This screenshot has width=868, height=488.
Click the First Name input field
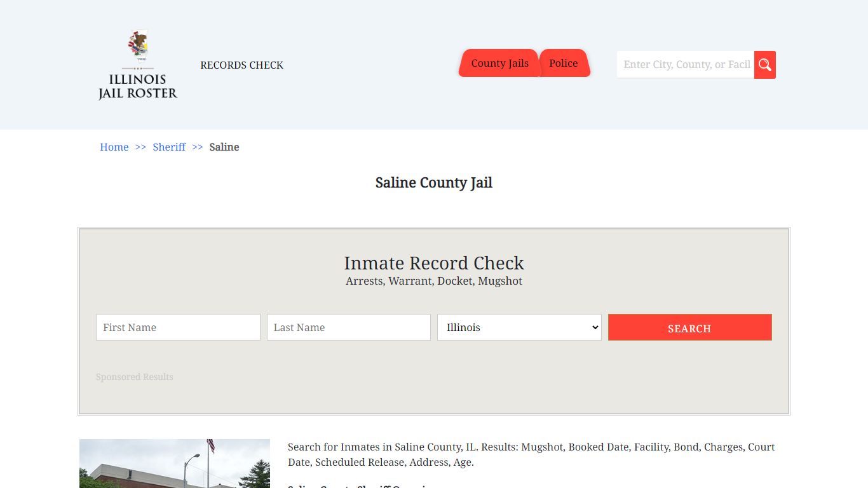(x=178, y=327)
